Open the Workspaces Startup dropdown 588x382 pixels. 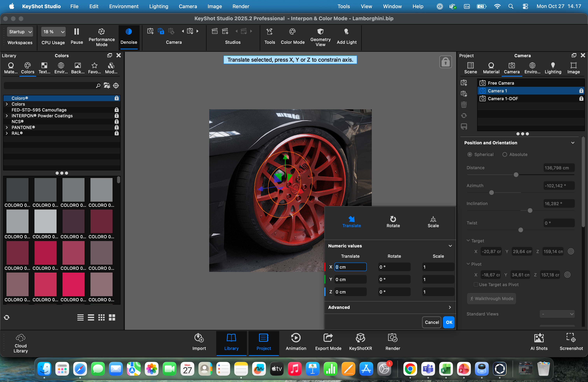(20, 32)
